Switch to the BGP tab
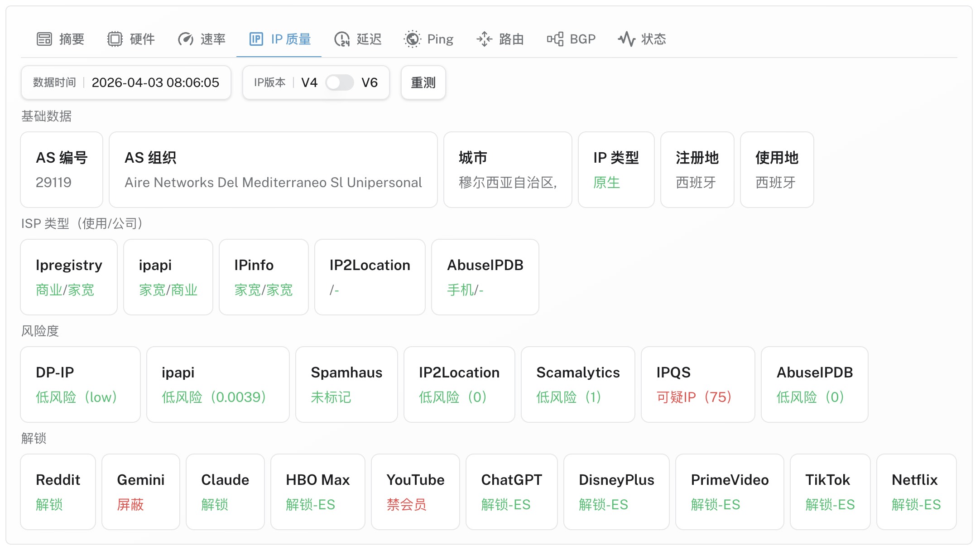 tap(571, 39)
